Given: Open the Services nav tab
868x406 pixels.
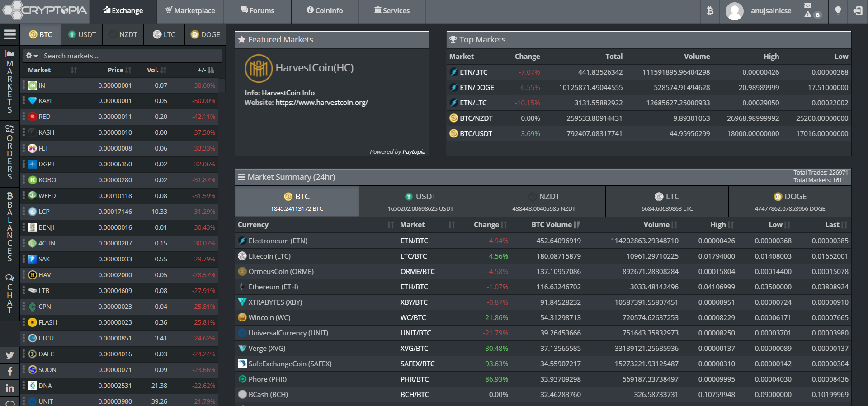Looking at the screenshot, I should (x=392, y=11).
